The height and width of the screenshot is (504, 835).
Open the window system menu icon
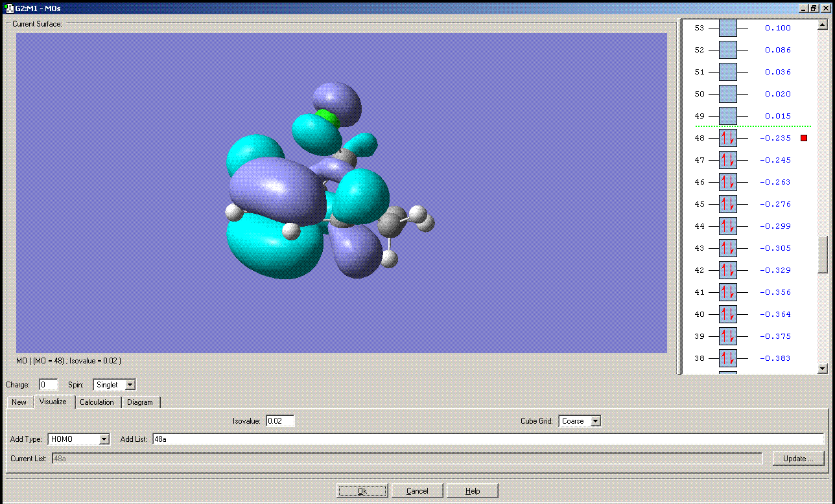[x=10, y=8]
